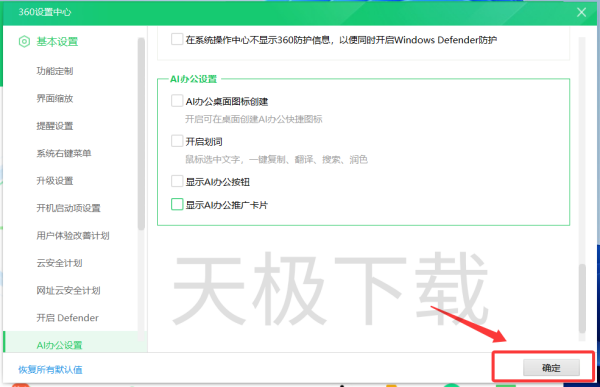This screenshot has height=387, width=600.
Task: Toggle the 开启划词 checkbox
Action: (177, 141)
